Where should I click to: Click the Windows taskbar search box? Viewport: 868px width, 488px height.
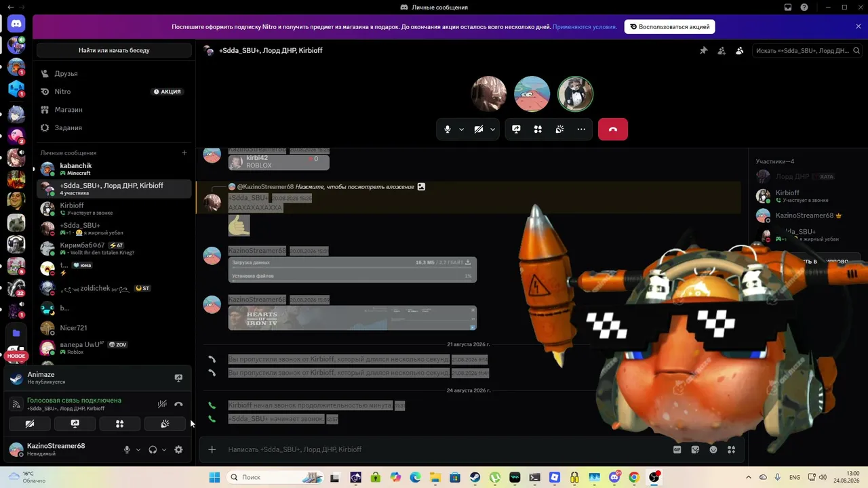pos(275,477)
